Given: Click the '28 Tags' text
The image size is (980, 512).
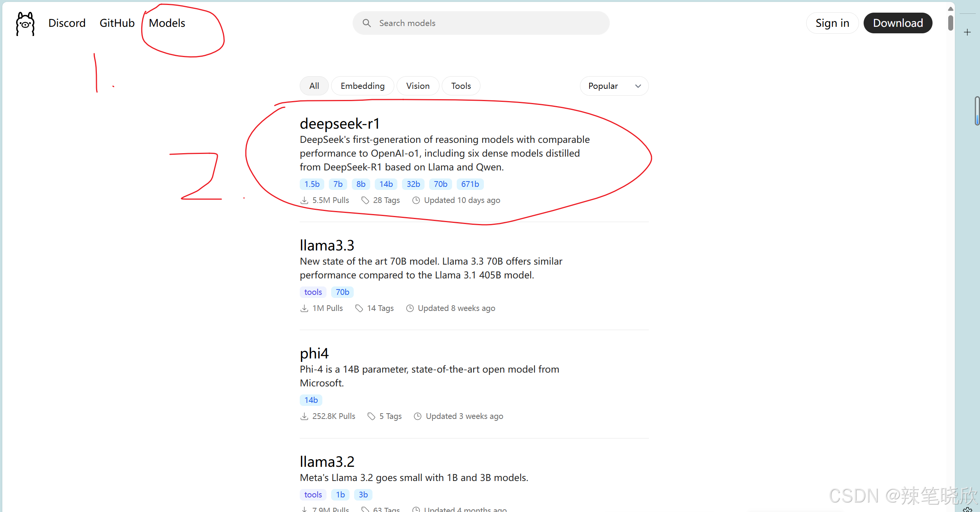Looking at the screenshot, I should 386,200.
